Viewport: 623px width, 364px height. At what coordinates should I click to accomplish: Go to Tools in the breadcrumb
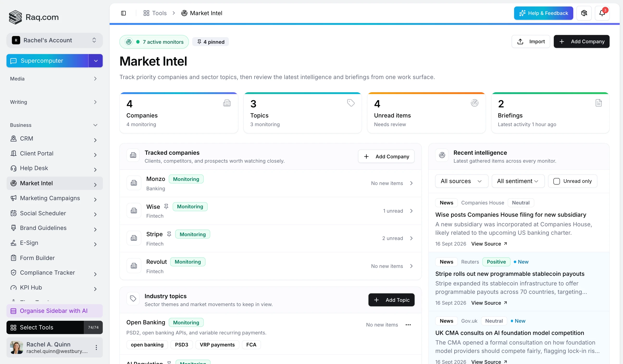coord(159,13)
